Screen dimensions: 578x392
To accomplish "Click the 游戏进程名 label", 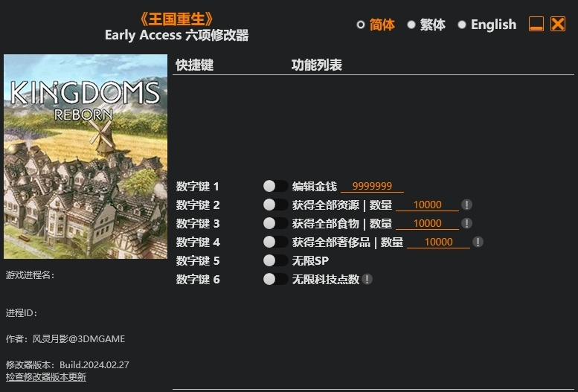I will (x=30, y=275).
